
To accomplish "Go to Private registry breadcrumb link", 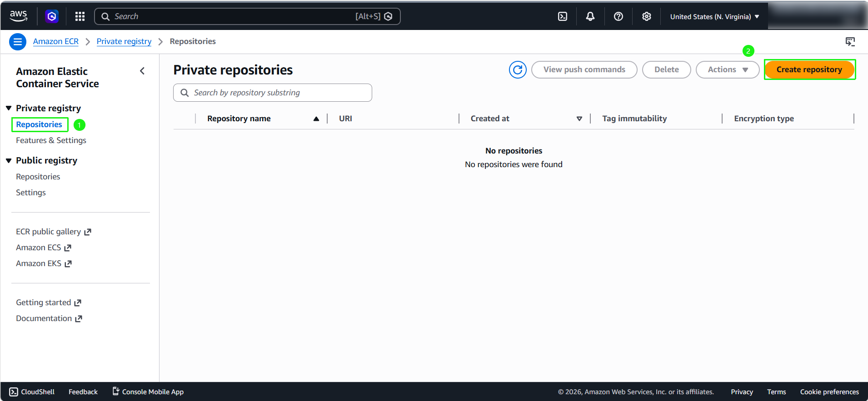I will (x=124, y=41).
